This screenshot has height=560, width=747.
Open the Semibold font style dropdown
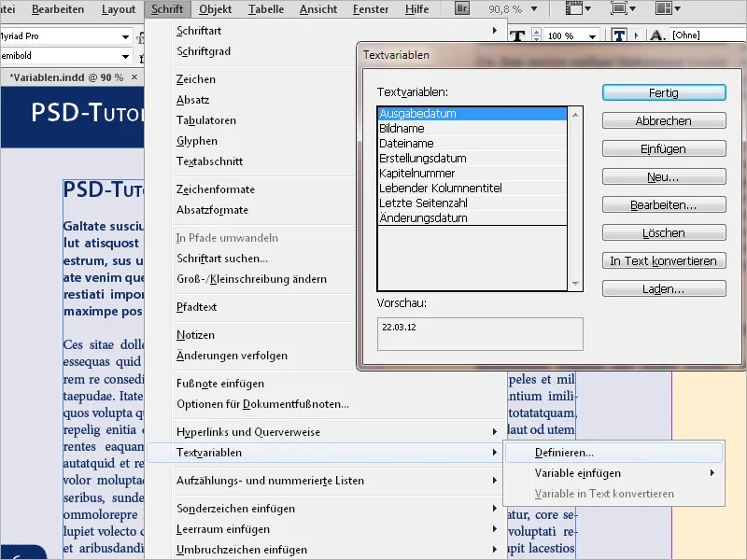click(x=125, y=56)
